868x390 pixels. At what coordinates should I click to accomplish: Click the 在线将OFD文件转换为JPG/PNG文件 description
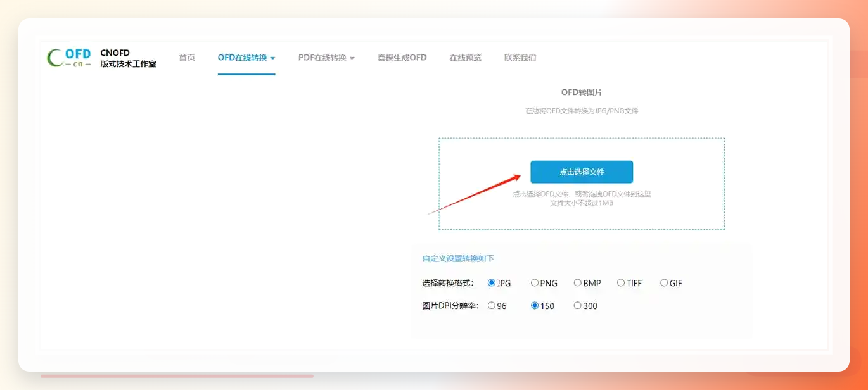click(582, 111)
